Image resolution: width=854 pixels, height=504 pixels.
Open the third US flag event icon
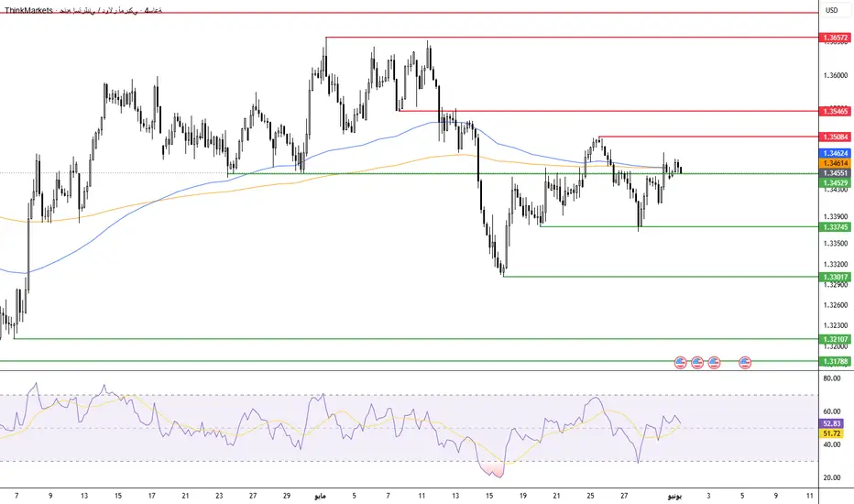(x=714, y=362)
